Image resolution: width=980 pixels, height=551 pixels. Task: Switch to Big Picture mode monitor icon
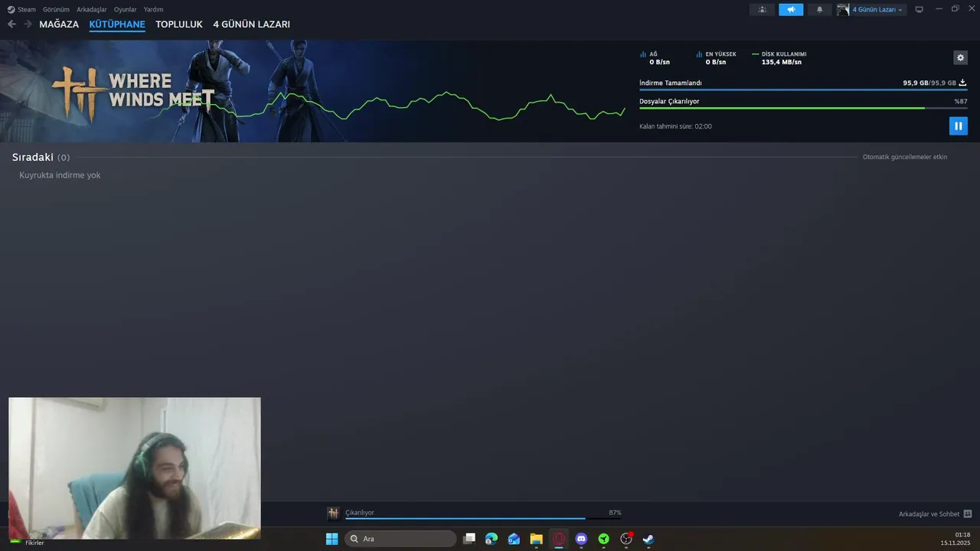[920, 9]
